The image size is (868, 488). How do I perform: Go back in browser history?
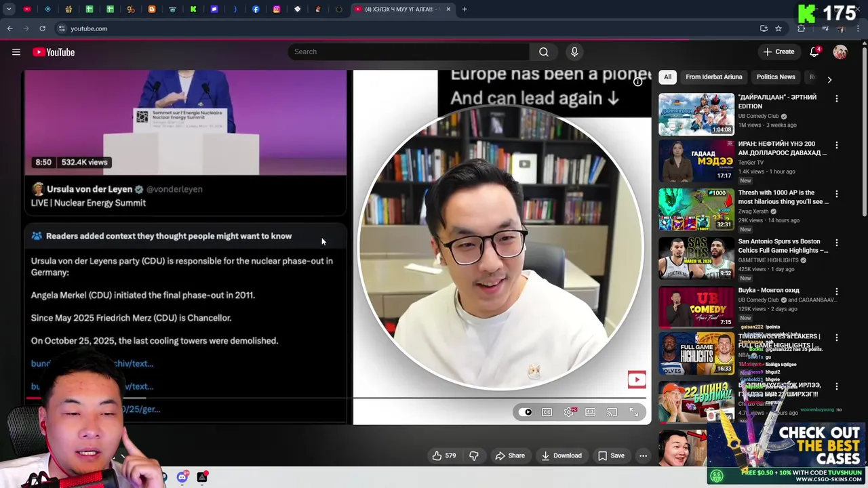(9, 28)
